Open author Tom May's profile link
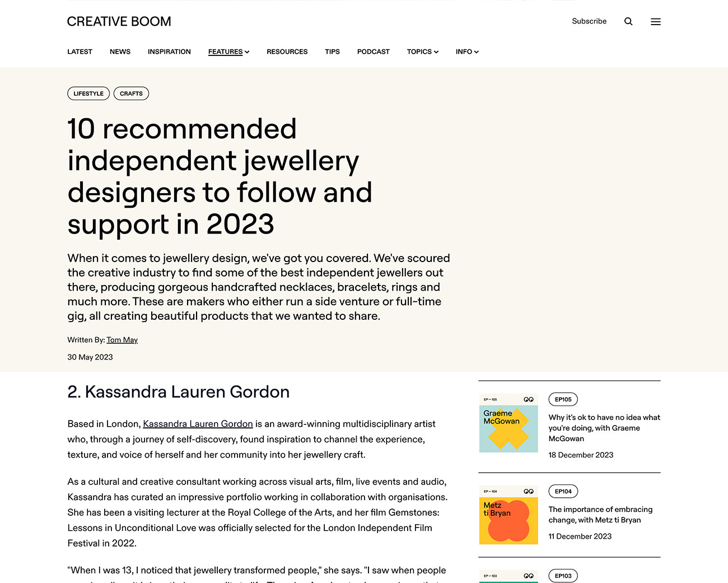The image size is (728, 583). point(122,340)
